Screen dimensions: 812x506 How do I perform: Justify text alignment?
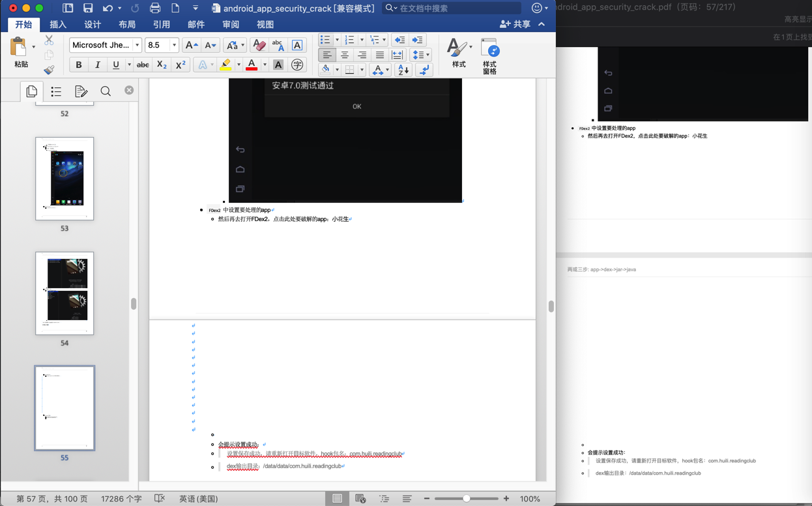pyautogui.click(x=380, y=55)
